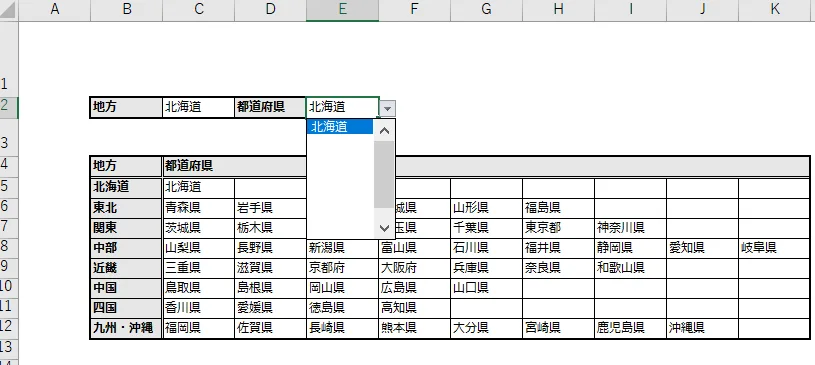
Task: Select column F header
Action: 414,10
